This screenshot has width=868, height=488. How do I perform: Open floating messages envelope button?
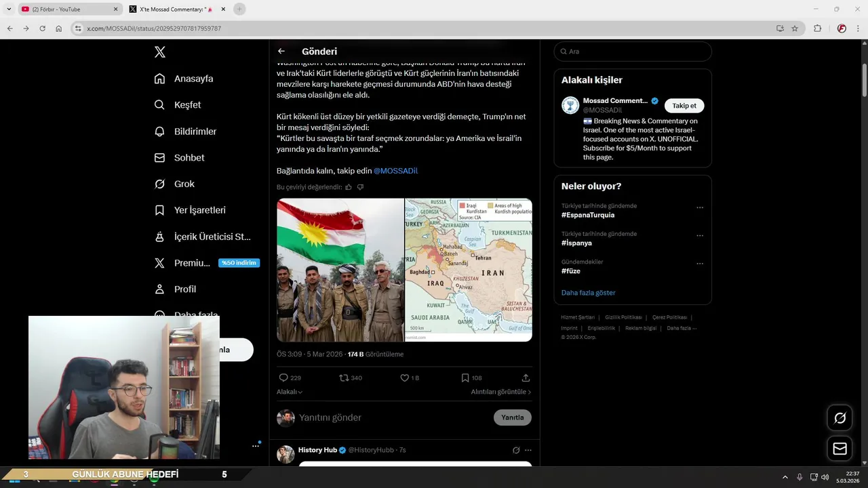840,449
